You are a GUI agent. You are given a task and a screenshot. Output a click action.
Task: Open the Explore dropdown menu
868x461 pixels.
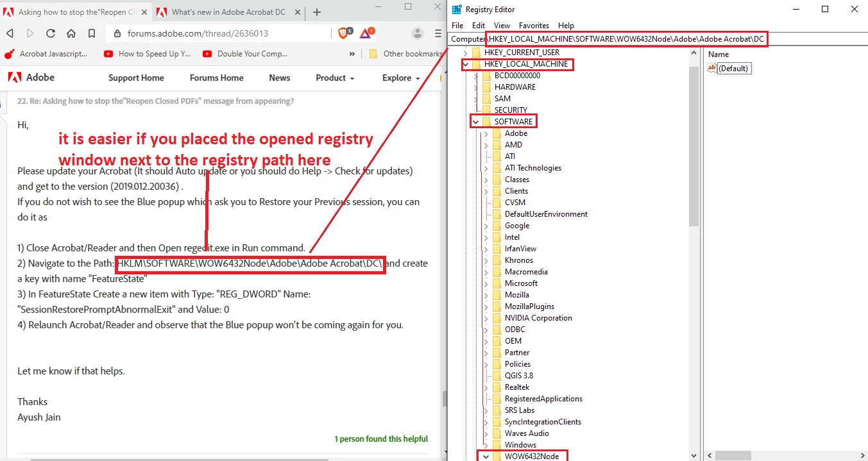click(x=401, y=78)
